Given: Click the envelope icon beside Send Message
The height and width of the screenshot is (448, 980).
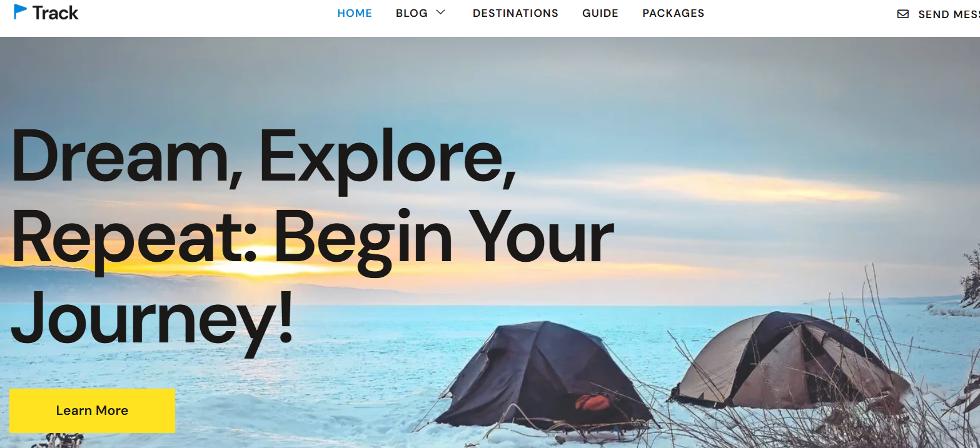Looking at the screenshot, I should coord(902,14).
